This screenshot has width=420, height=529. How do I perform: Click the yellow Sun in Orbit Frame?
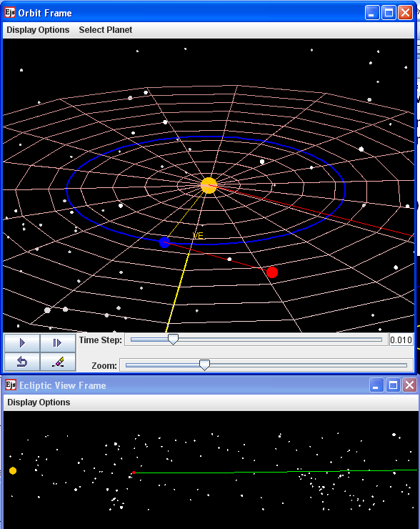pos(209,186)
